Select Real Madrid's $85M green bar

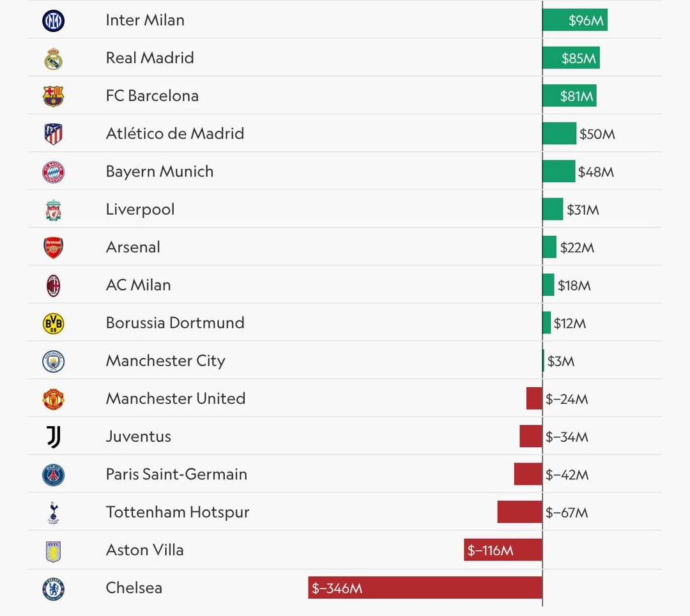[571, 58]
